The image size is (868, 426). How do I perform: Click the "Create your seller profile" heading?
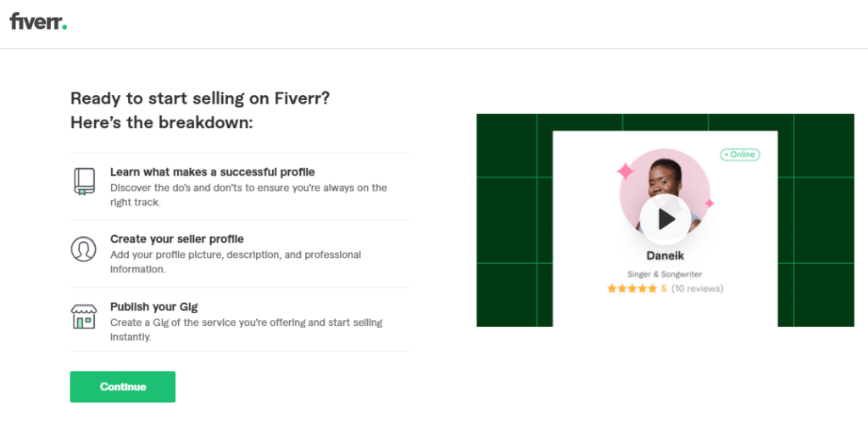click(x=177, y=238)
